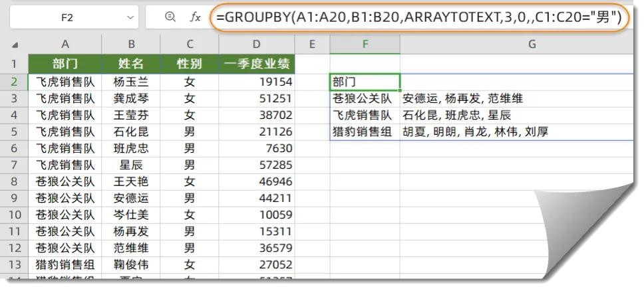644x289 pixels.
Task: Select cell F2 containing 部门
Action: click(x=365, y=82)
